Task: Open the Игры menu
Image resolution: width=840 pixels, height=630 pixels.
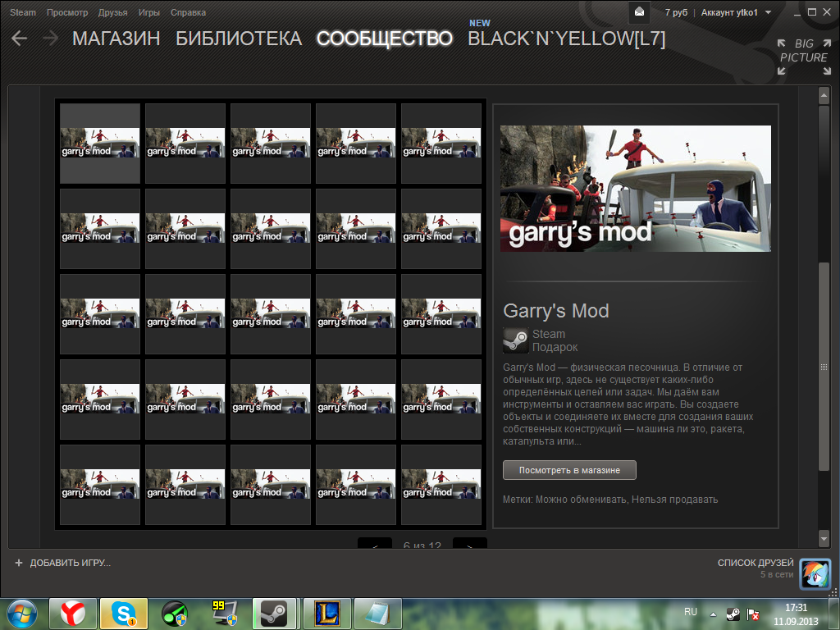Action: click(149, 12)
